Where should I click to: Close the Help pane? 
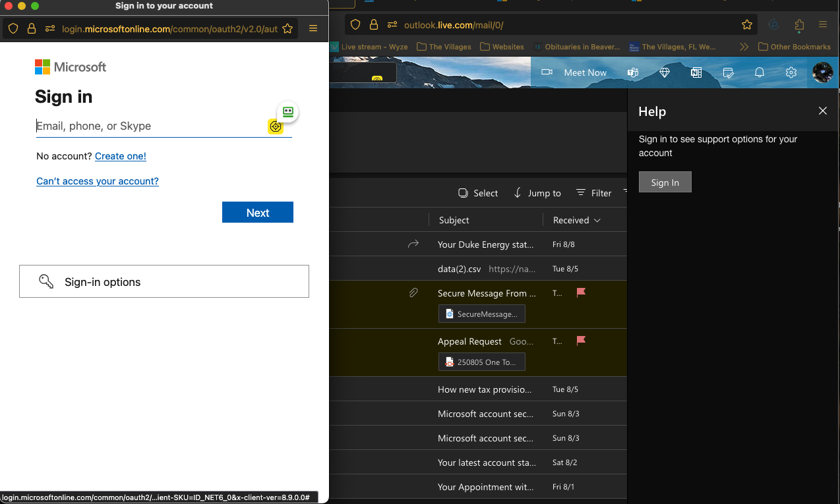[823, 111]
